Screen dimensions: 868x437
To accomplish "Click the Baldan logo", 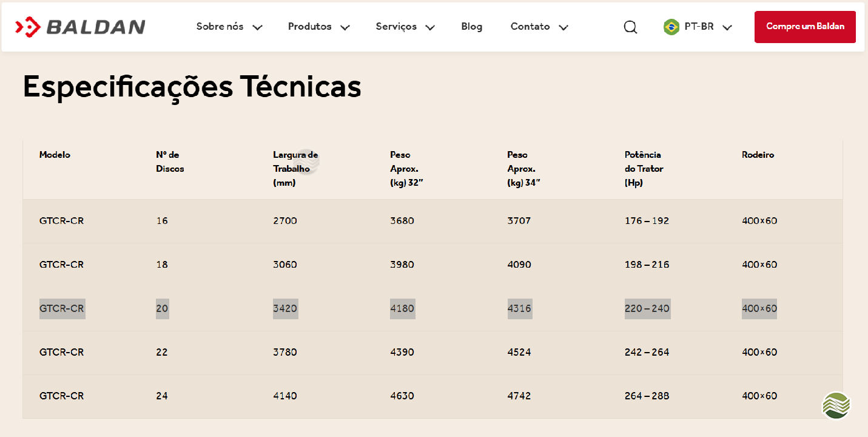I will pos(80,27).
